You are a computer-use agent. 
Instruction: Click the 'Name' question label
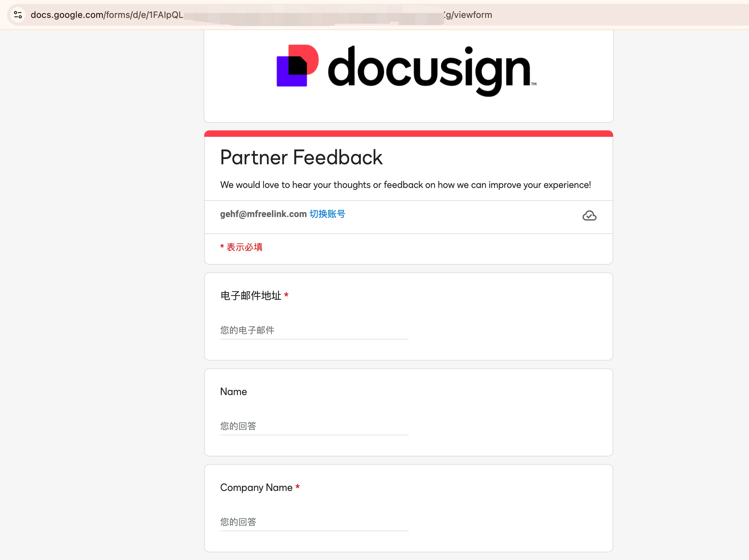pyautogui.click(x=234, y=392)
